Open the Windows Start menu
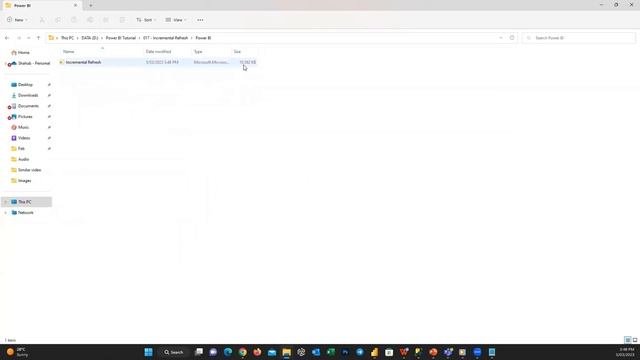 pos(149,352)
